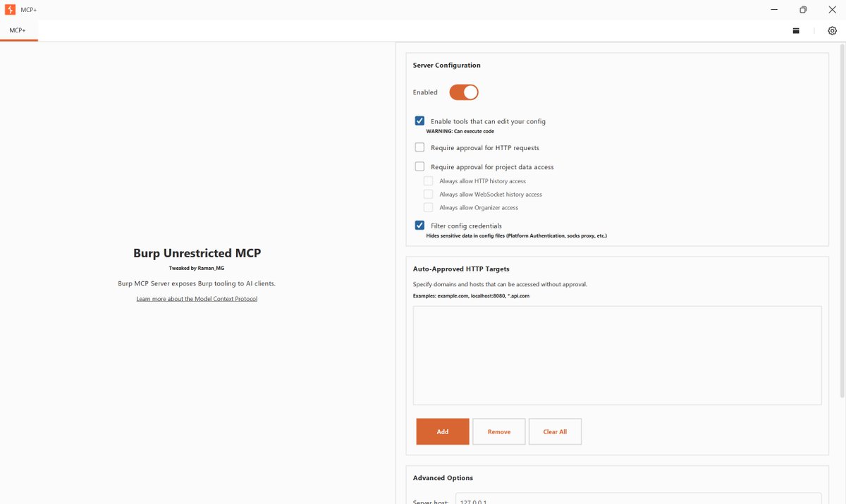Click the Advanced Options heading
Viewport: 846px width, 504px height.
coord(443,478)
